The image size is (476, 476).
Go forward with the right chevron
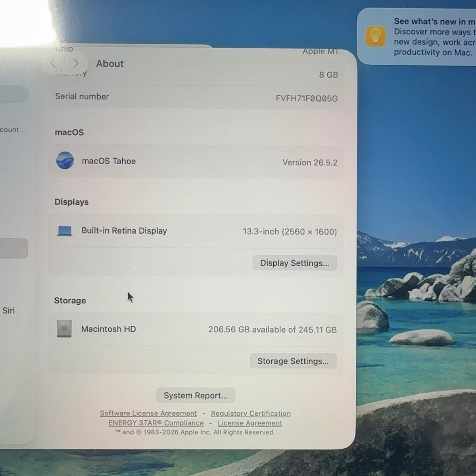coord(76,63)
